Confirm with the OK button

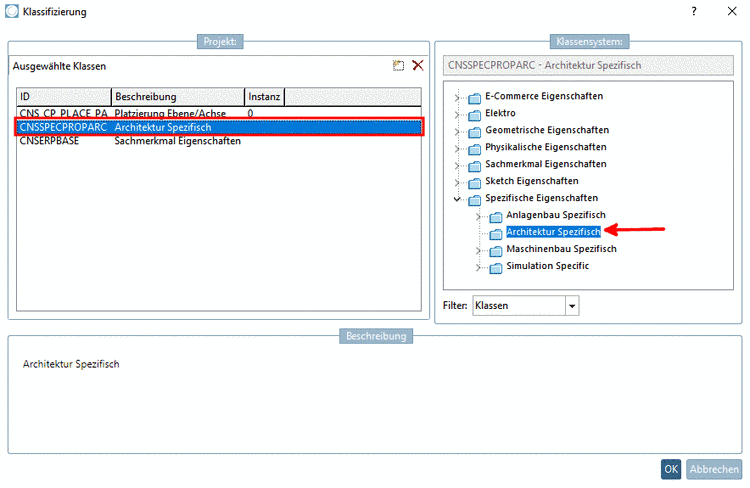click(x=671, y=469)
